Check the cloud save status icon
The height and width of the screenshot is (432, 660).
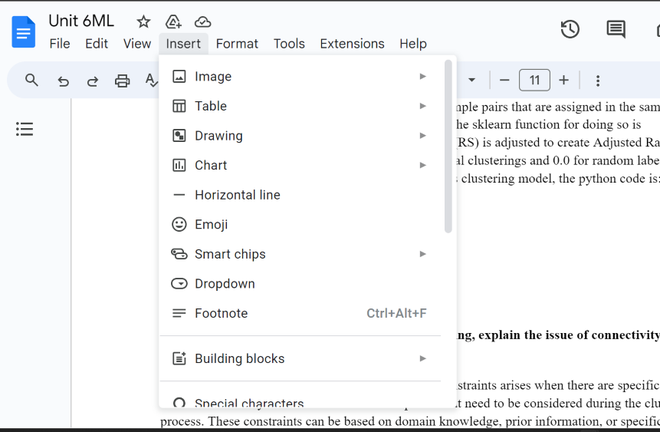(203, 21)
